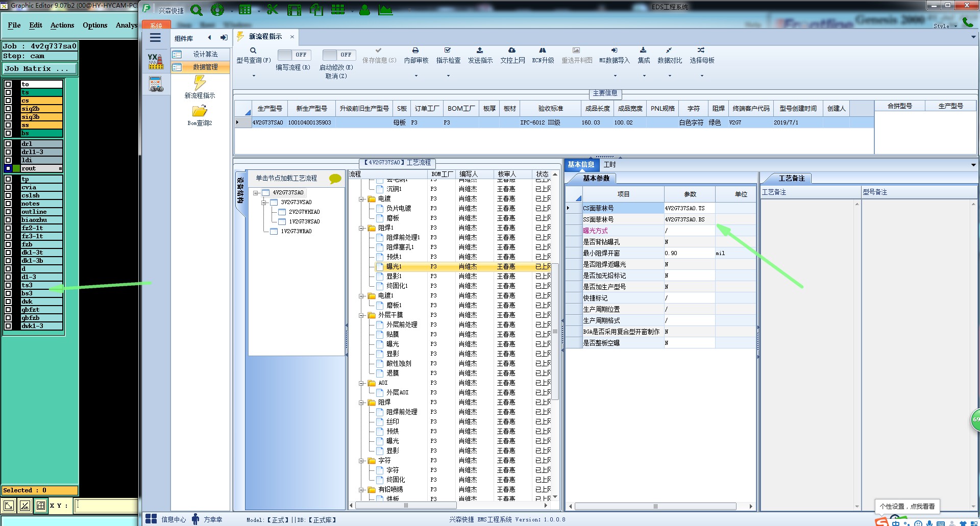Collapse the AOI process folder
980x526 pixels.
click(361, 383)
